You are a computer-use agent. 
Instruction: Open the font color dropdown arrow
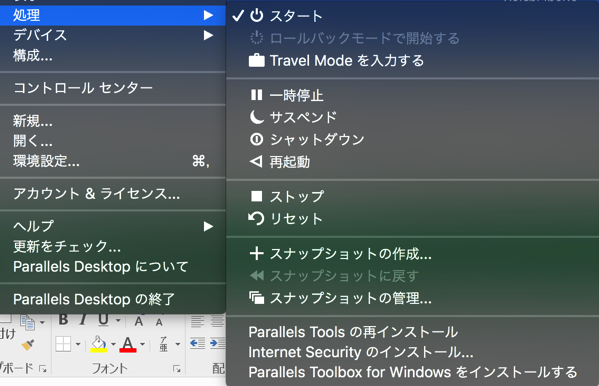[x=142, y=344]
